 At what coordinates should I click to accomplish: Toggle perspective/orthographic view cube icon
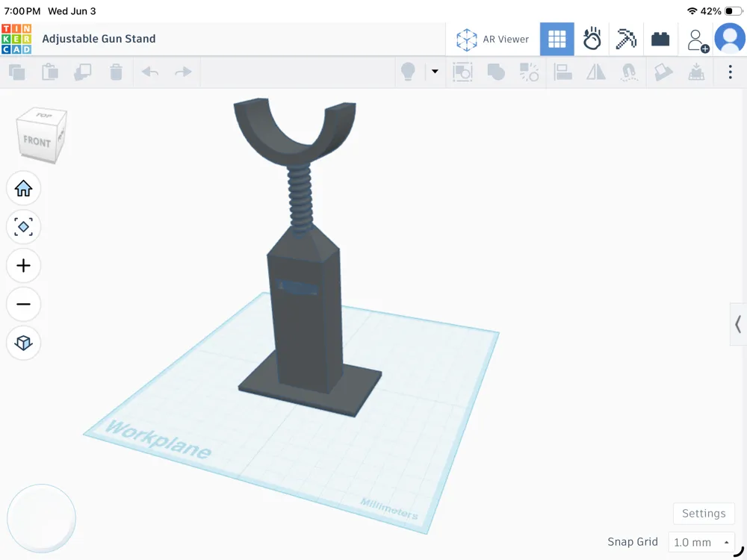point(23,343)
